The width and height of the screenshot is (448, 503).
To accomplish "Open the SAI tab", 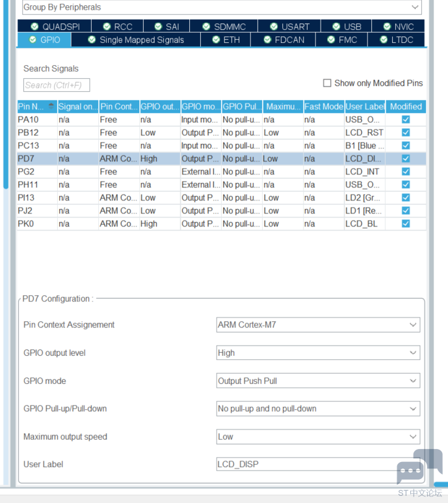I will (166, 26).
